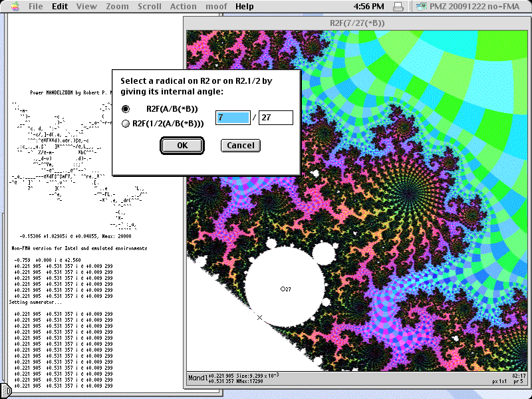Click the 4:56 PM menu bar clock

(368, 7)
